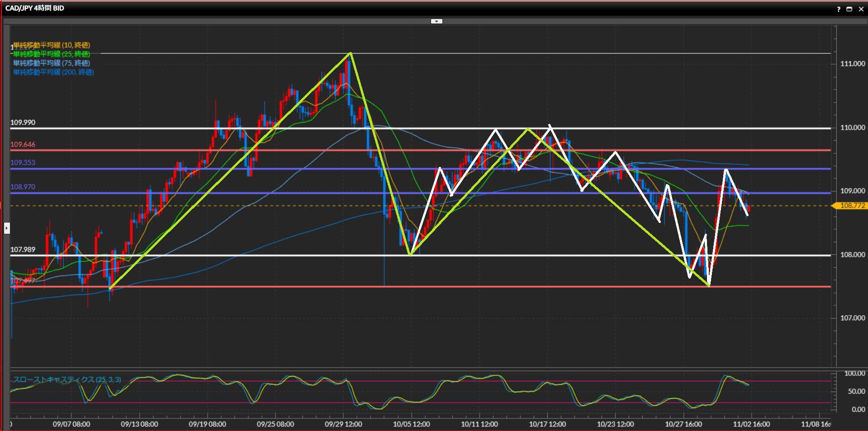
Task: Click the help question mark icon
Action: point(839,9)
